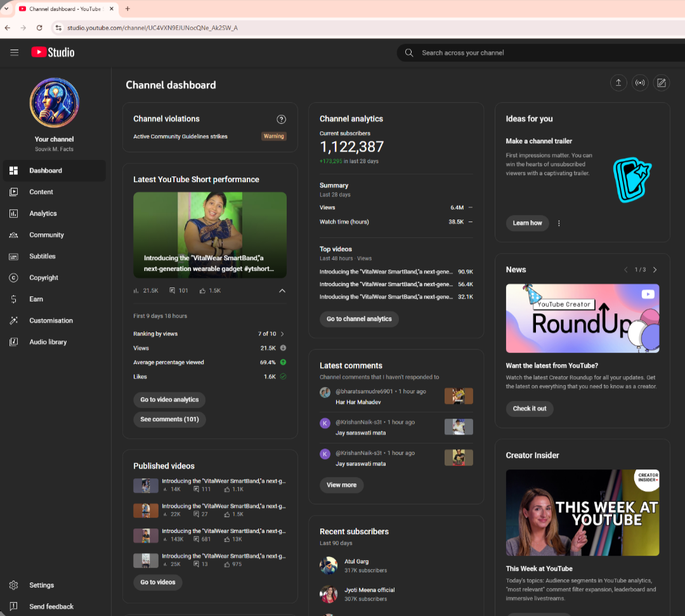Click the Audio library icon
The width and height of the screenshot is (685, 616).
point(13,342)
